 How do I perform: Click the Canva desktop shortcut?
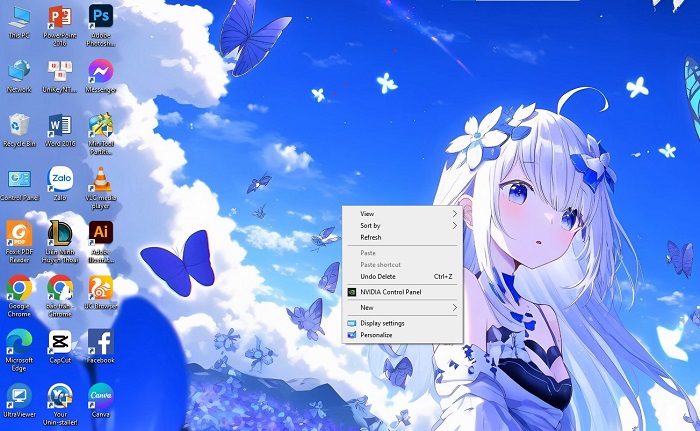[101, 401]
